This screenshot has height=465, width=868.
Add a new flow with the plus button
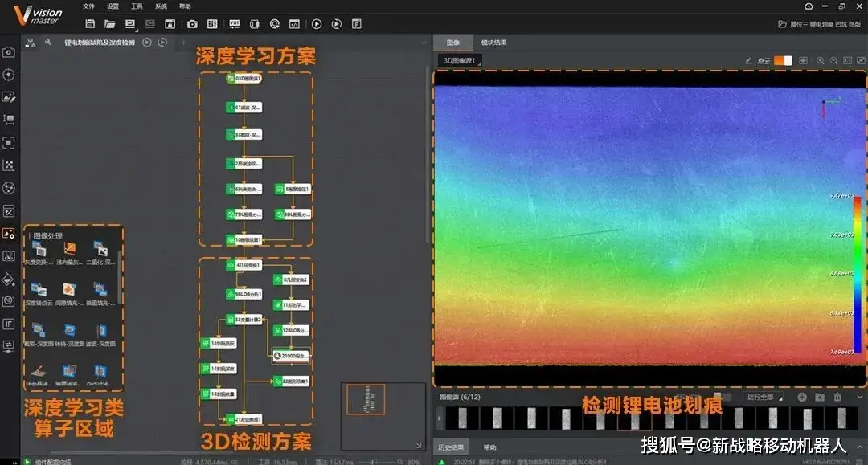click(x=184, y=43)
